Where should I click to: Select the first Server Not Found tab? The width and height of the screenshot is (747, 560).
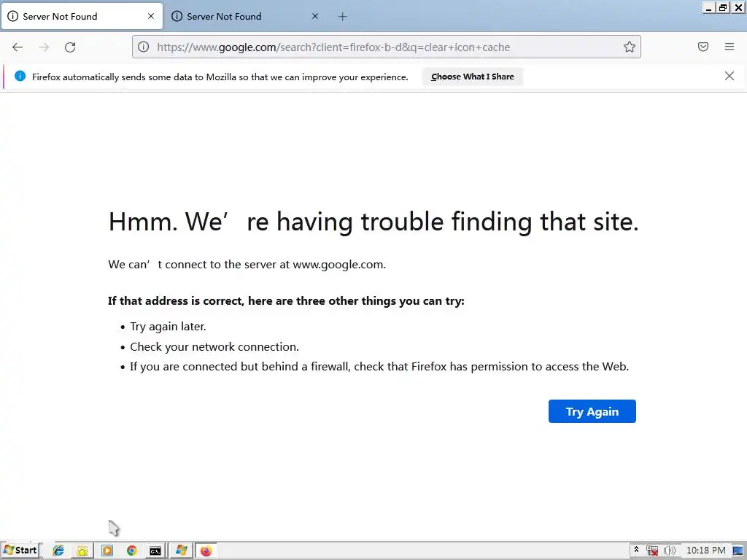[x=82, y=17]
